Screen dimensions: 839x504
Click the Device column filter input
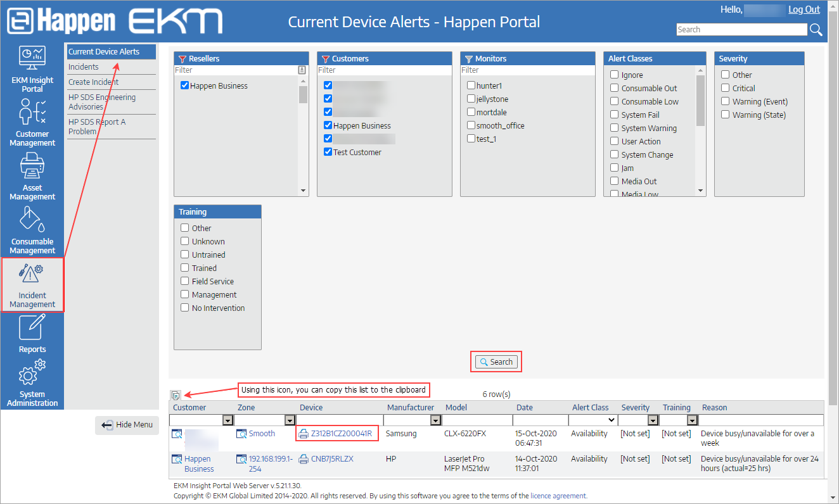340,420
